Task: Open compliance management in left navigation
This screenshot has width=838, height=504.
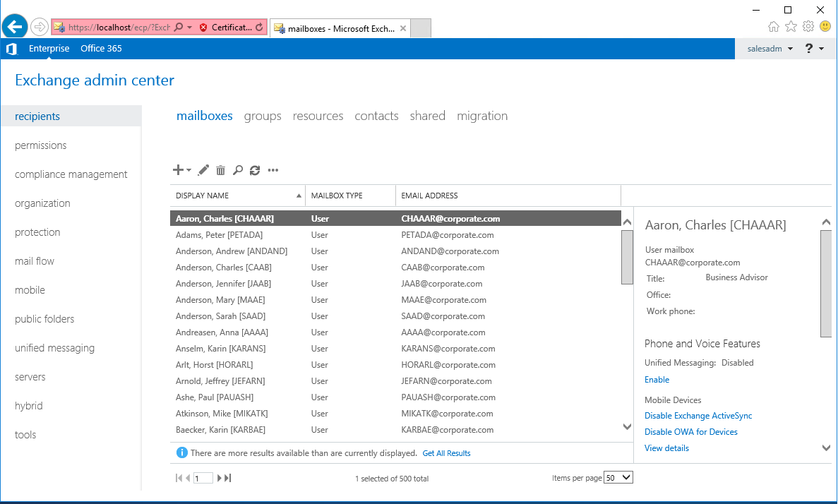Action: point(71,174)
